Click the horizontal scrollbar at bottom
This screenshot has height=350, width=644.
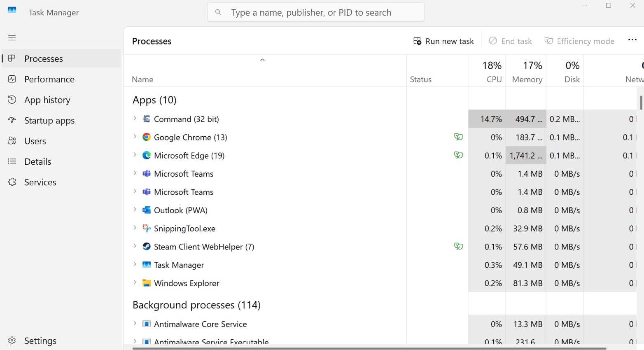pyautogui.click(x=369, y=348)
